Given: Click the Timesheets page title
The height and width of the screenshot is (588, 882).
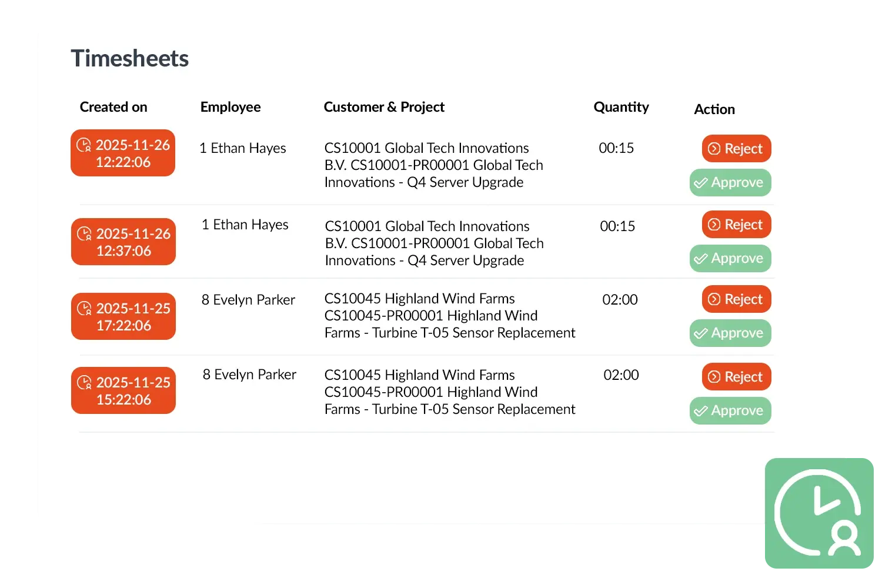Looking at the screenshot, I should 129,58.
